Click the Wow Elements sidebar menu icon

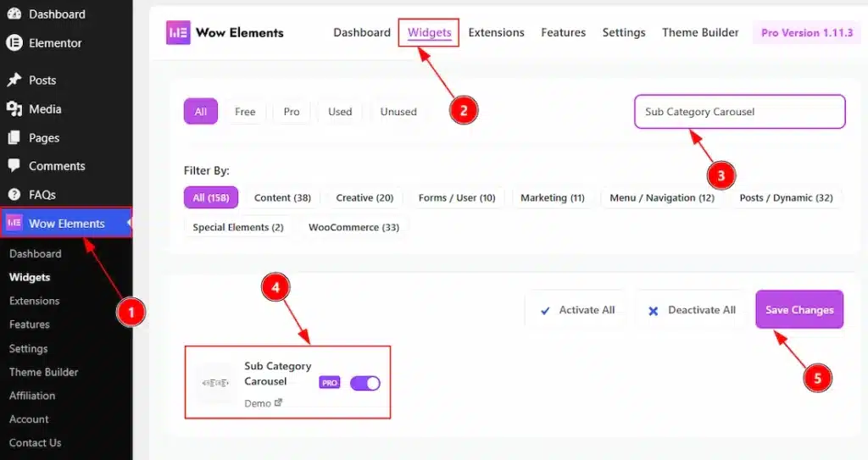(14, 223)
